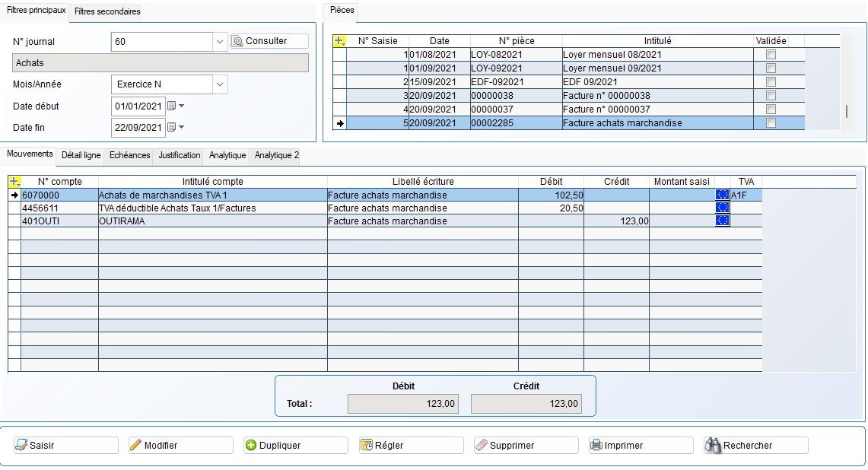
Task: Click the Achats journal name field
Action: [161, 63]
